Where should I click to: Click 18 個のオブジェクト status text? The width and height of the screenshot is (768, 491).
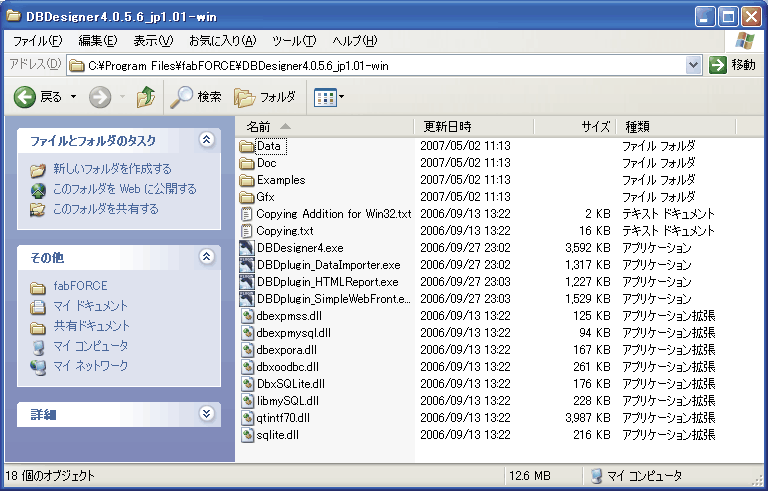click(x=50, y=476)
